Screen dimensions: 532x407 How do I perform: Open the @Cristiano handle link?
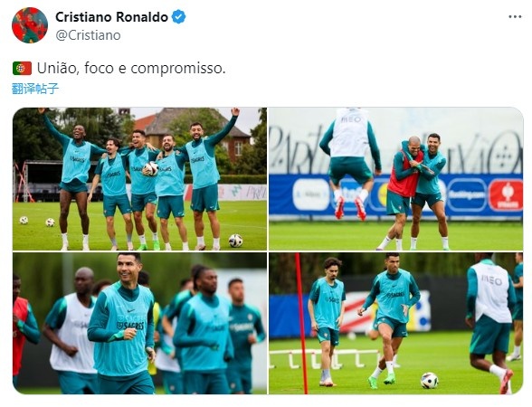[x=88, y=35]
